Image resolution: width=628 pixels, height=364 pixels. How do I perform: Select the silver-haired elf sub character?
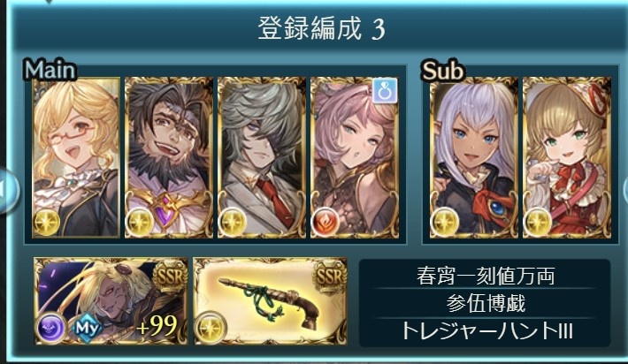(474, 157)
